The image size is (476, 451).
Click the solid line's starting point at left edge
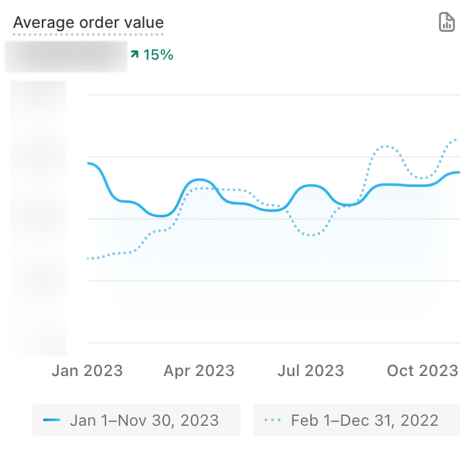[x=89, y=163]
